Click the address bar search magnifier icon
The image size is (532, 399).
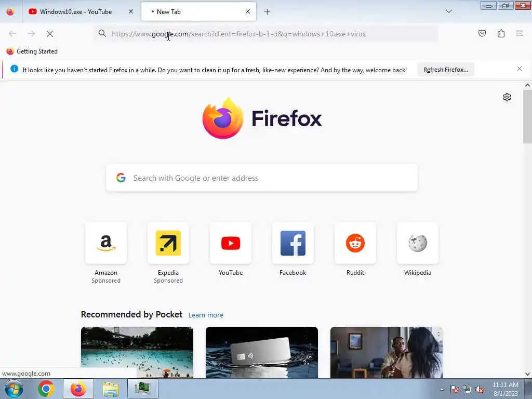tap(102, 34)
